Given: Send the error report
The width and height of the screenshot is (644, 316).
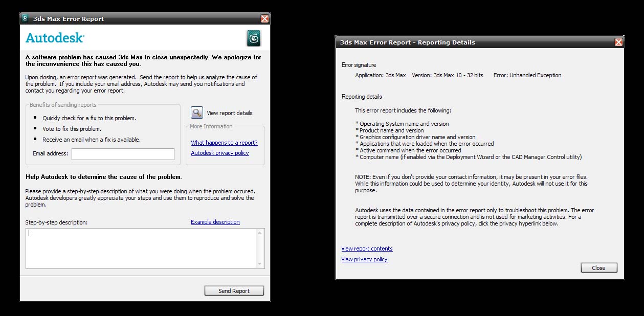Looking at the screenshot, I should 234,291.
